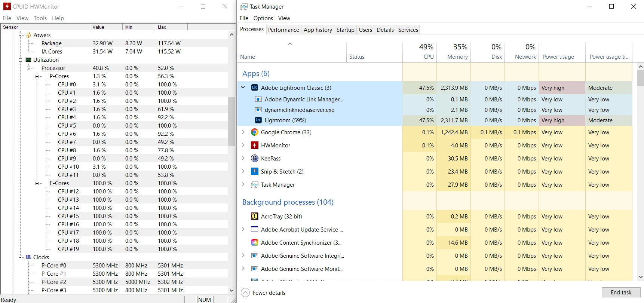Screen dimensions: 644x303
Task: Open the Help menu in HWMonitor
Action: tap(58, 18)
